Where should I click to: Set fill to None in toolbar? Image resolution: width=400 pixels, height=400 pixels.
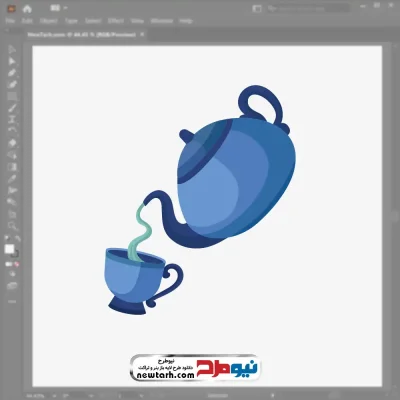[x=17, y=264]
